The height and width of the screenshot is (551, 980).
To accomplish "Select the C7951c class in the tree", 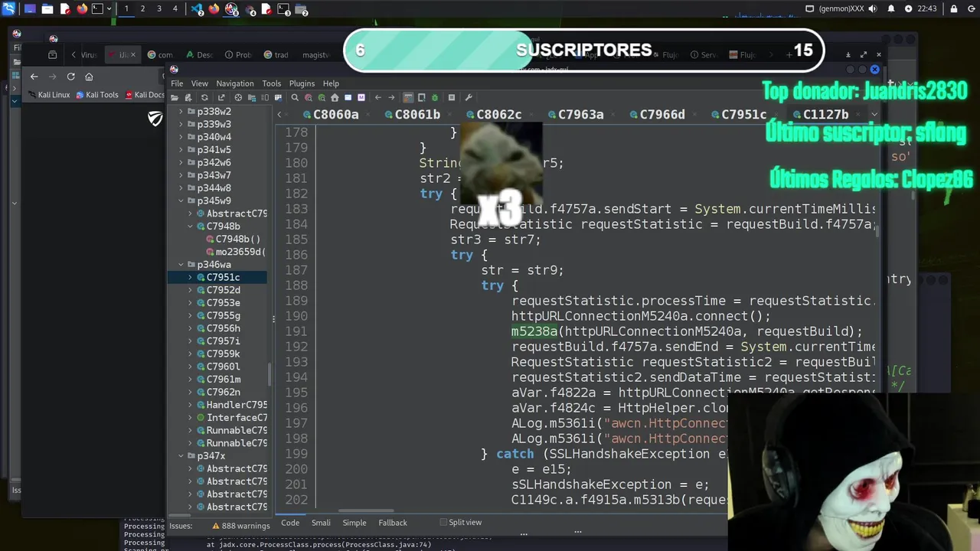I will (223, 277).
